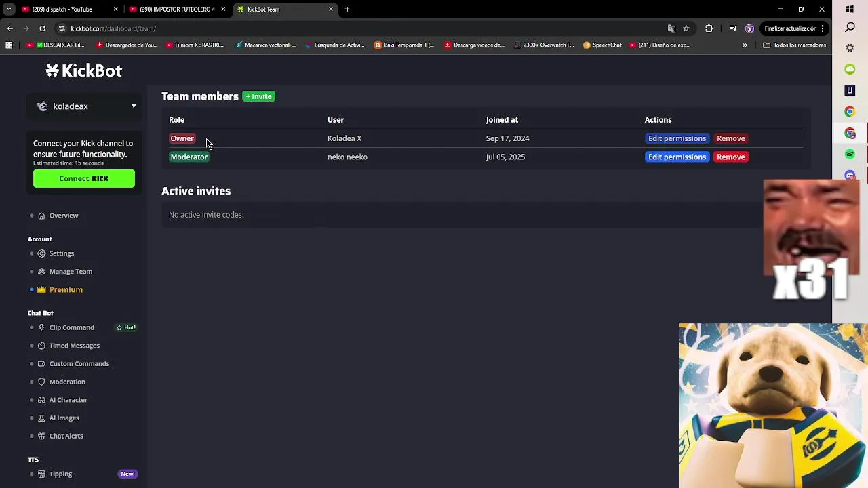The image size is (868, 488).
Task: Open the Custom Commands chat icon
Action: 41,364
